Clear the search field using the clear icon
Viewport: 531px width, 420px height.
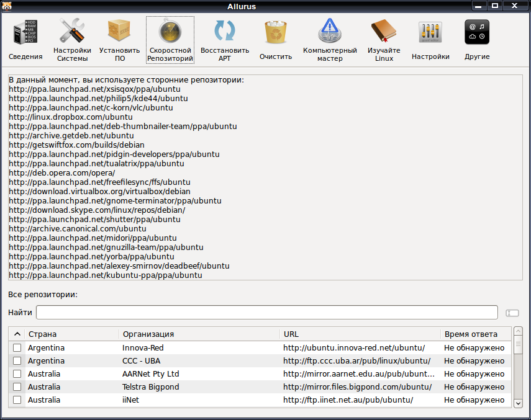pos(512,313)
